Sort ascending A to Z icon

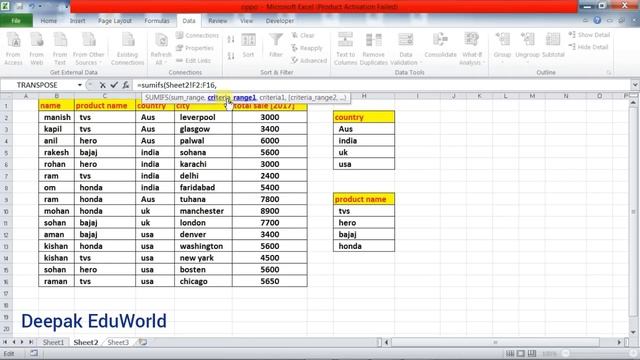pyautogui.click(x=231, y=40)
